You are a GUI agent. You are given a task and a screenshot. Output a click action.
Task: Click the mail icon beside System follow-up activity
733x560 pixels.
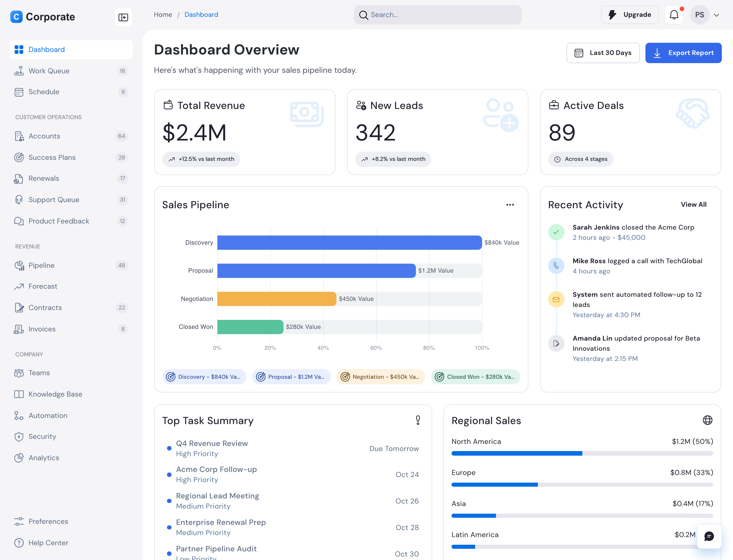(556, 299)
